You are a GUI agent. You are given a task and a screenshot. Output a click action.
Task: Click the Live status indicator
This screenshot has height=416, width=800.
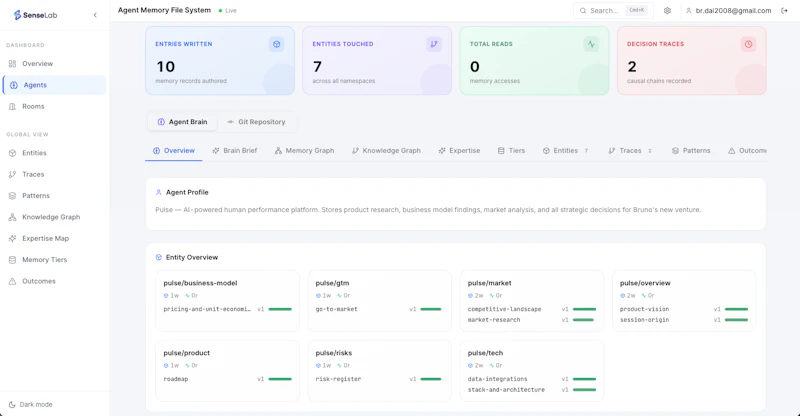tap(228, 10)
